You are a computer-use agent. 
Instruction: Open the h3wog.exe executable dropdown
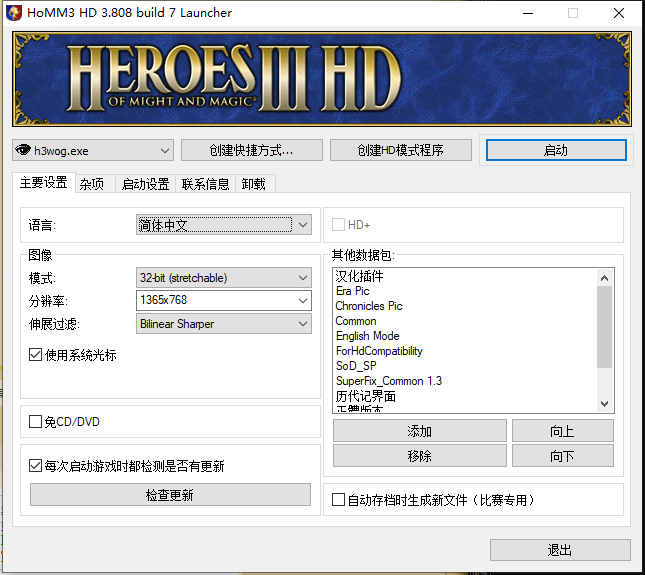coord(93,151)
